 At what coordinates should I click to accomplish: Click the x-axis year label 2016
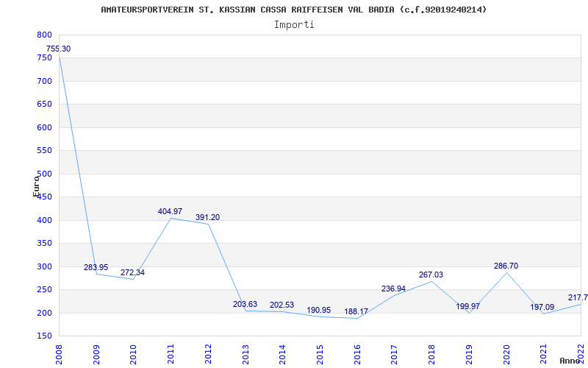[x=357, y=354]
